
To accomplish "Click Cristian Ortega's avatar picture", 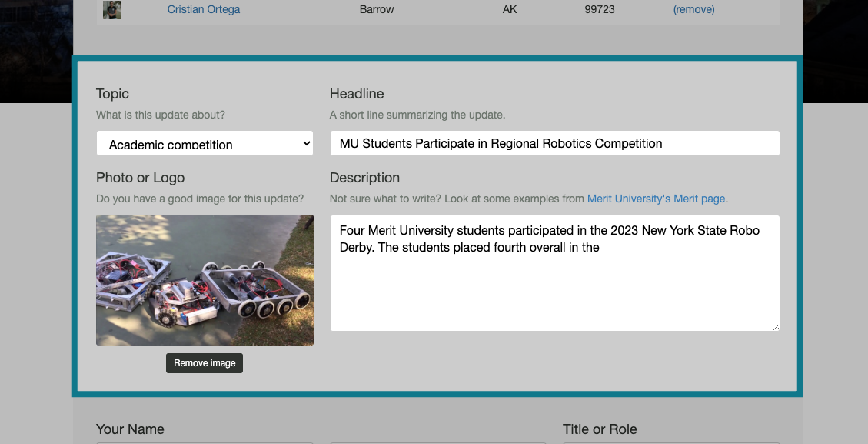I will click(x=111, y=9).
